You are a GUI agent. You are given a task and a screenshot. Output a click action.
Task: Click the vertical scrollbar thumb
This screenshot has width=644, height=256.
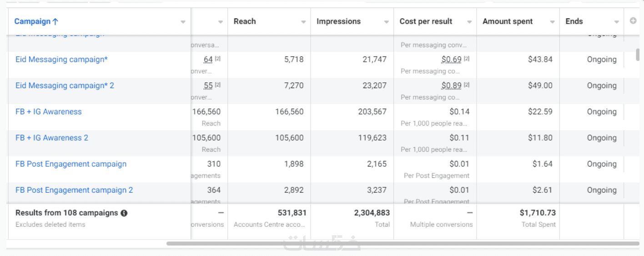(638, 55)
